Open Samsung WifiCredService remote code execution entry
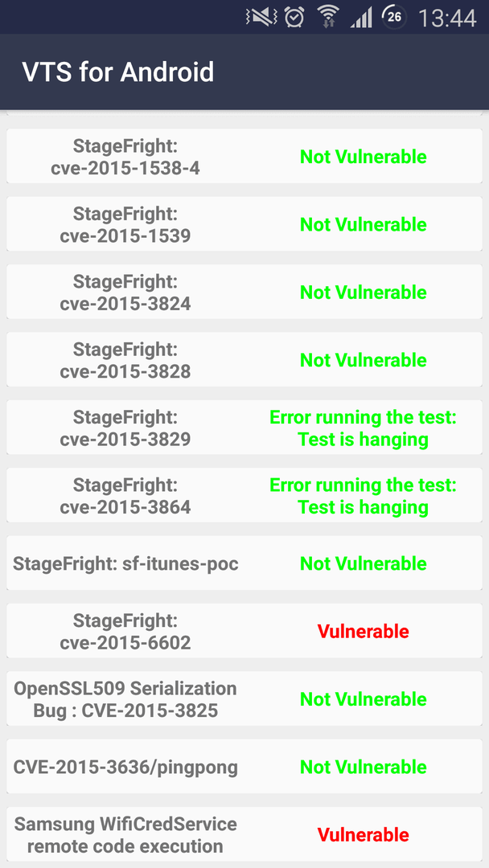The image size is (489, 868). tap(244, 833)
